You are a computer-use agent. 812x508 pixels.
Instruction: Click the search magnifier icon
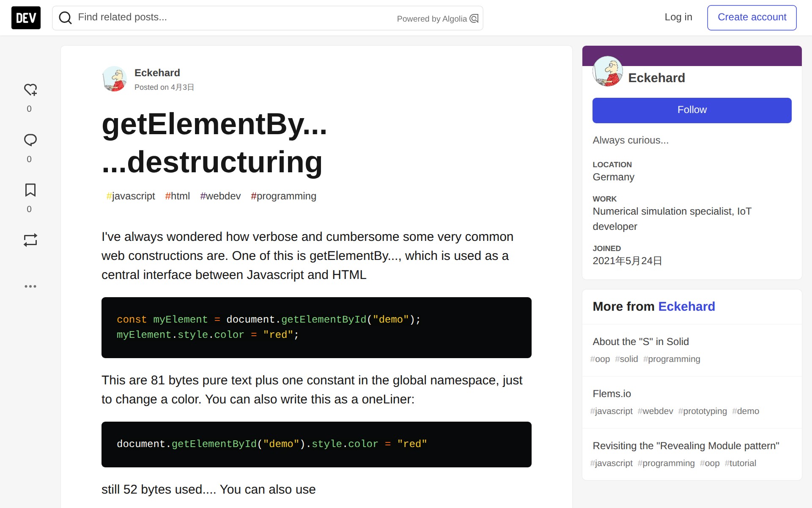coord(65,18)
